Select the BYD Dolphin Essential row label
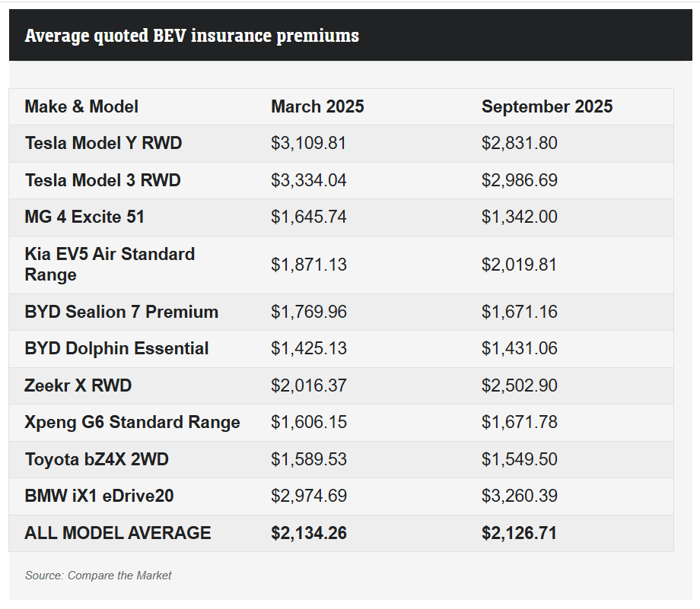 pos(116,348)
